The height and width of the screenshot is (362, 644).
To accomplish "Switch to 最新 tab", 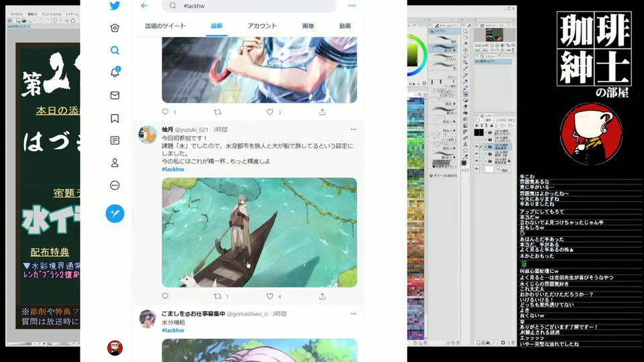I will click(217, 26).
